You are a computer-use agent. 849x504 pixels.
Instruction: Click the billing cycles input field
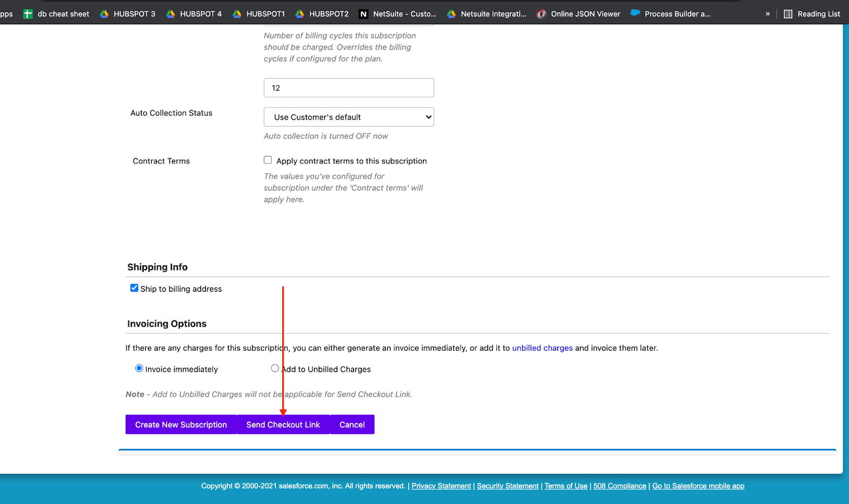(x=349, y=88)
